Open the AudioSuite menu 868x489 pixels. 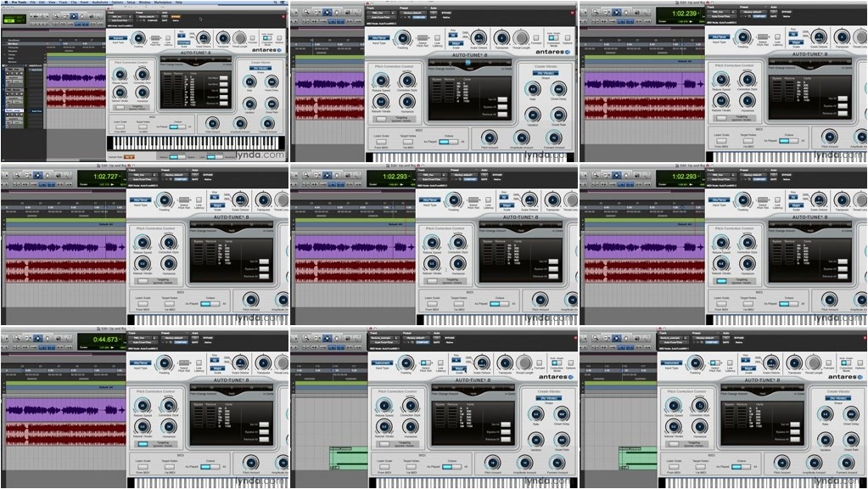coord(100,3)
